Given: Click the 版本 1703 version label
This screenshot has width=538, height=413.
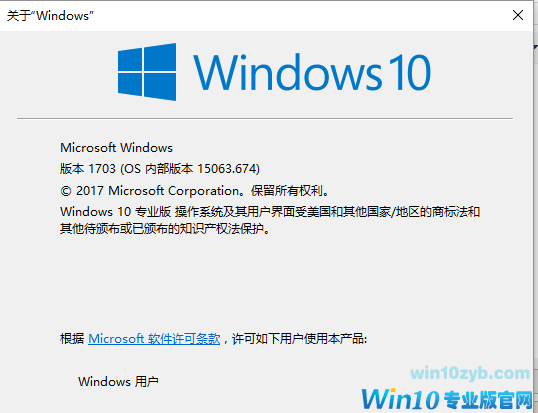Looking at the screenshot, I should pyautogui.click(x=88, y=169).
